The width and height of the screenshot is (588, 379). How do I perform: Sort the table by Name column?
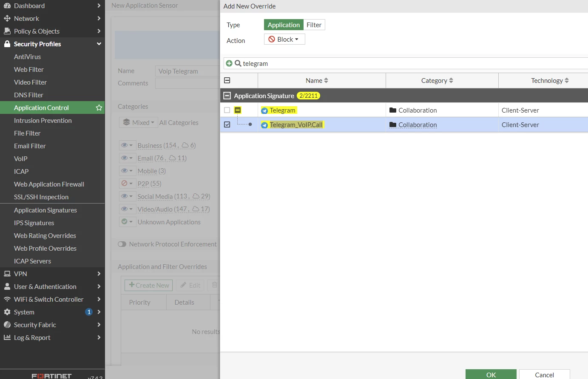(317, 81)
